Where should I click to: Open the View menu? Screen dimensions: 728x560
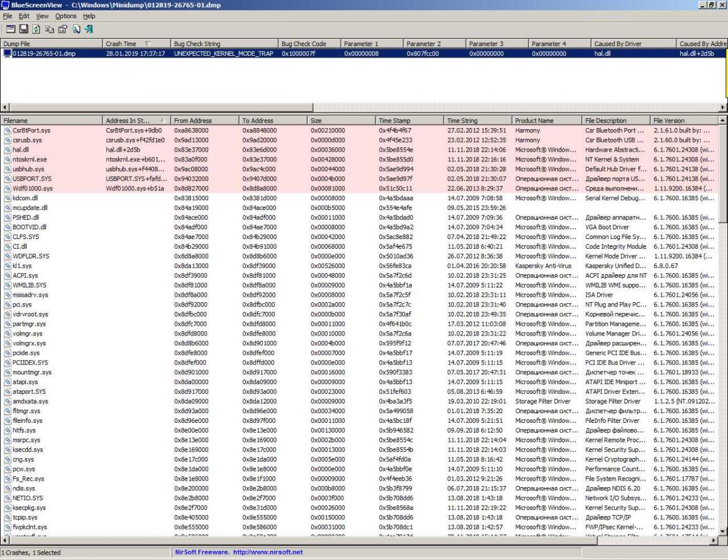pos(42,16)
